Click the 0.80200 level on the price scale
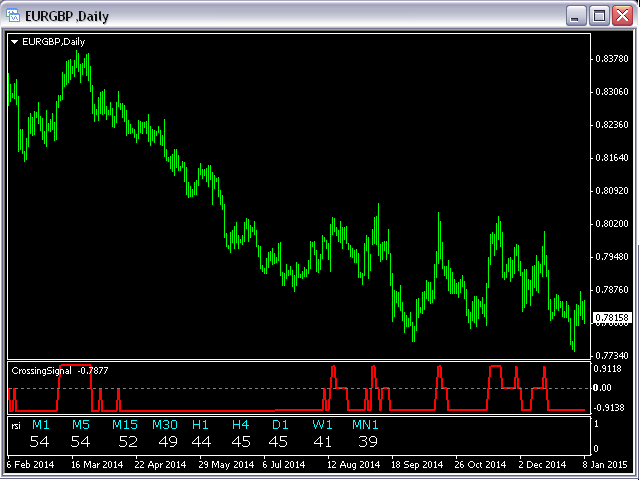Screen dimensions: 640x480 coord(611,224)
